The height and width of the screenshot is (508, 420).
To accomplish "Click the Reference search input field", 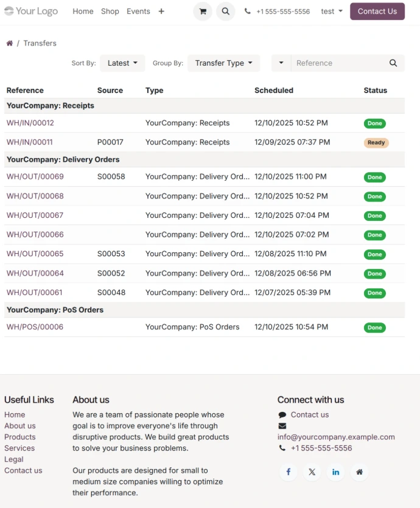I will tap(338, 63).
